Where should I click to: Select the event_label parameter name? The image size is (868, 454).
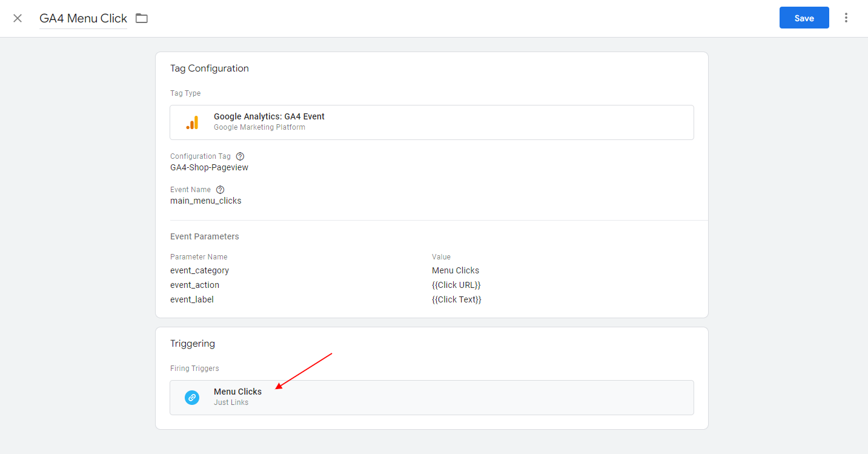click(191, 299)
